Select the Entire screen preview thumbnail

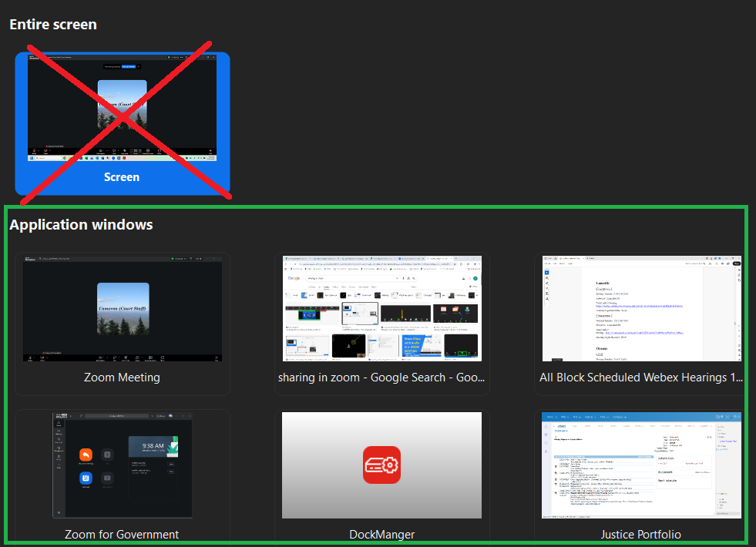coord(123,108)
